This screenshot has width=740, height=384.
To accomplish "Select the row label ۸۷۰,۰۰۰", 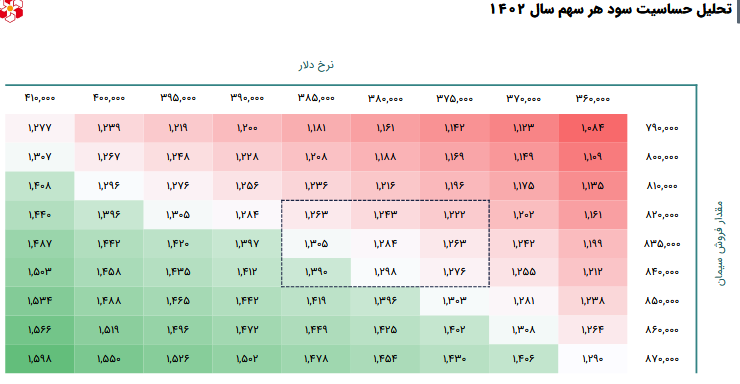I will tap(662, 359).
